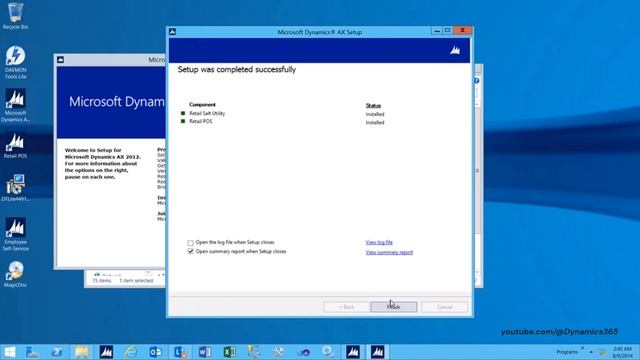Open the Recycle Bin desktop icon
640x360 pixels.
coord(15,16)
